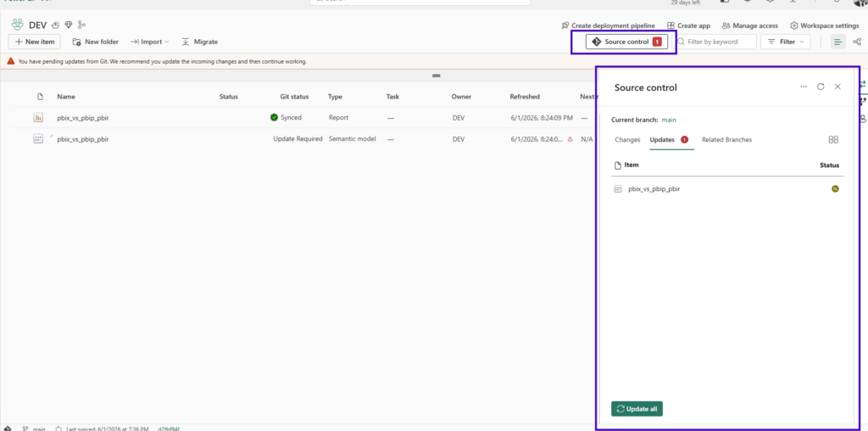Screen dimensions: 868x431
Task: Click the Task column header
Action: click(392, 97)
